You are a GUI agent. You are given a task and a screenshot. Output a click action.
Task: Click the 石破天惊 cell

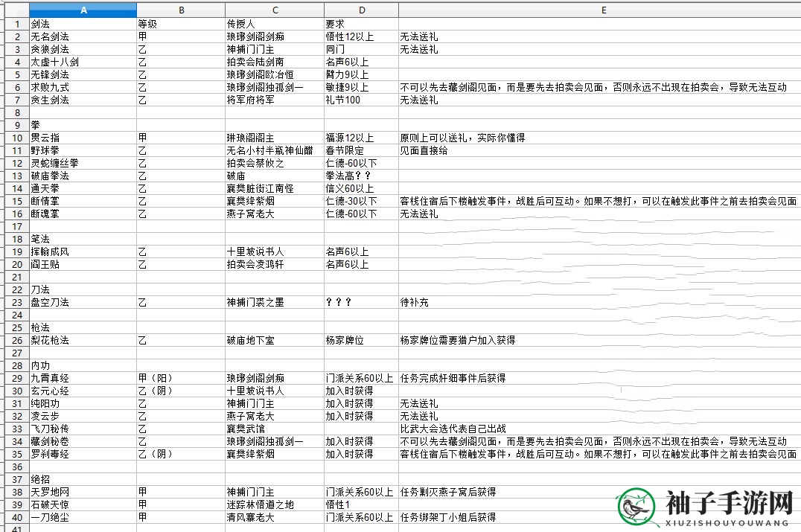(x=83, y=505)
